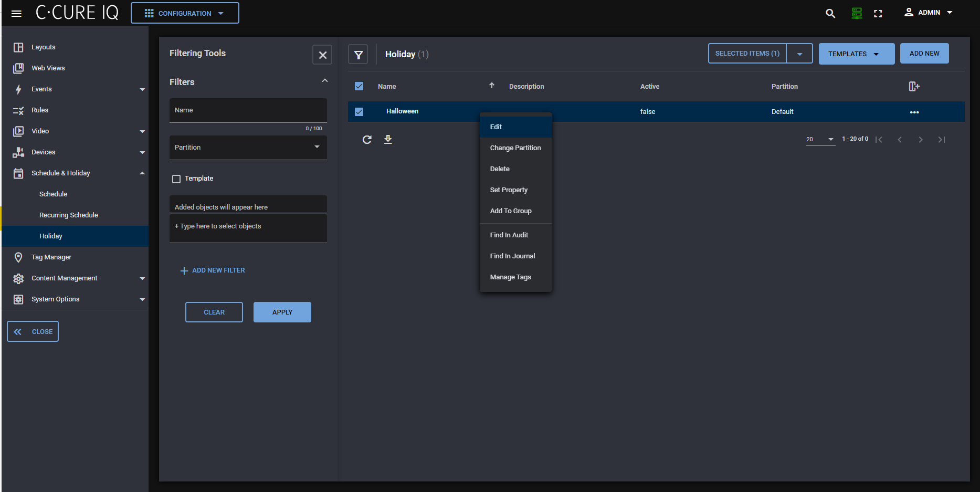Enable the Template filter checkbox
This screenshot has width=980, height=492.
point(176,179)
